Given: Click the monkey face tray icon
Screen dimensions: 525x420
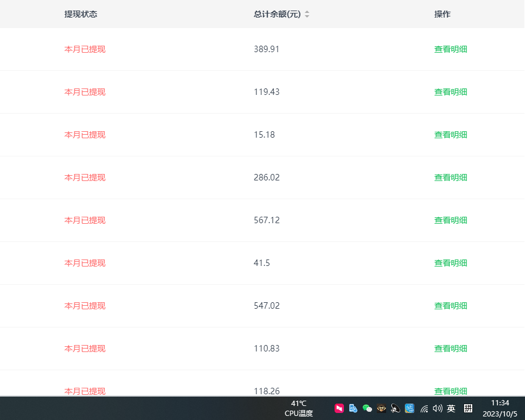Looking at the screenshot, I should point(381,408).
